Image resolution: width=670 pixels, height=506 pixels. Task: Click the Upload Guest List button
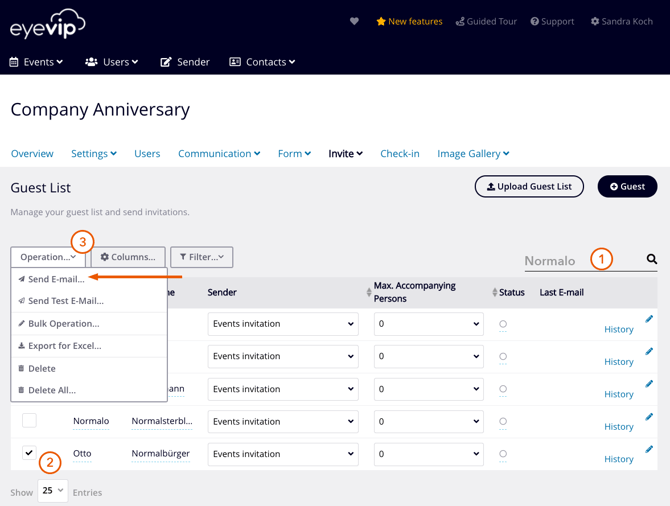point(529,187)
